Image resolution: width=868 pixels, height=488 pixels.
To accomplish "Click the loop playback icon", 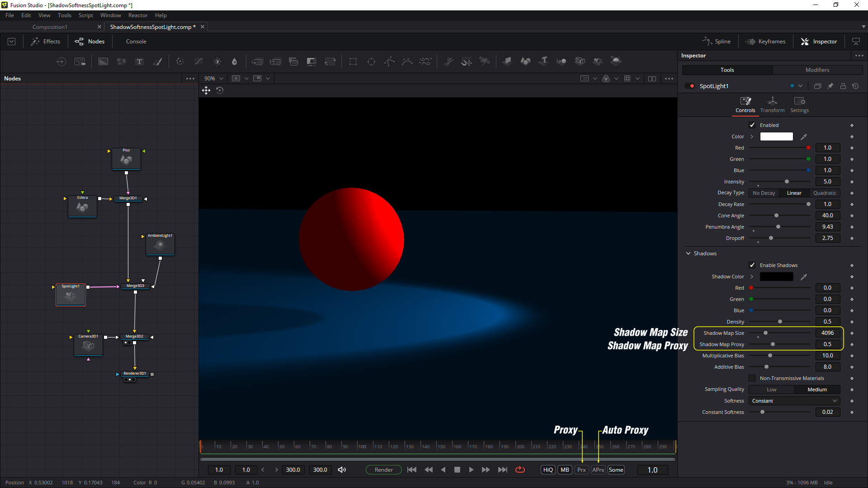I will tap(520, 470).
